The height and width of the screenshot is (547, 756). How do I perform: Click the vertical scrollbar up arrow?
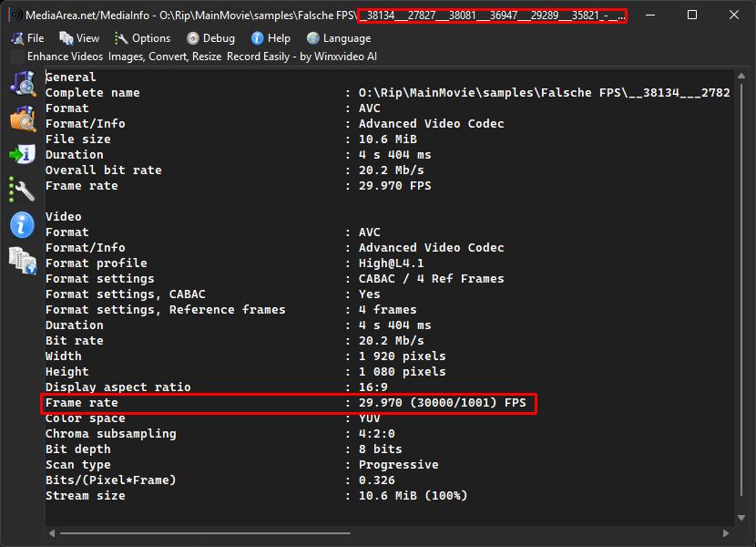741,77
